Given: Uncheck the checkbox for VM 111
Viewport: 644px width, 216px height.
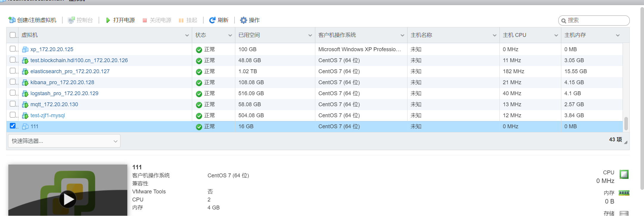Looking at the screenshot, I should (x=12, y=126).
